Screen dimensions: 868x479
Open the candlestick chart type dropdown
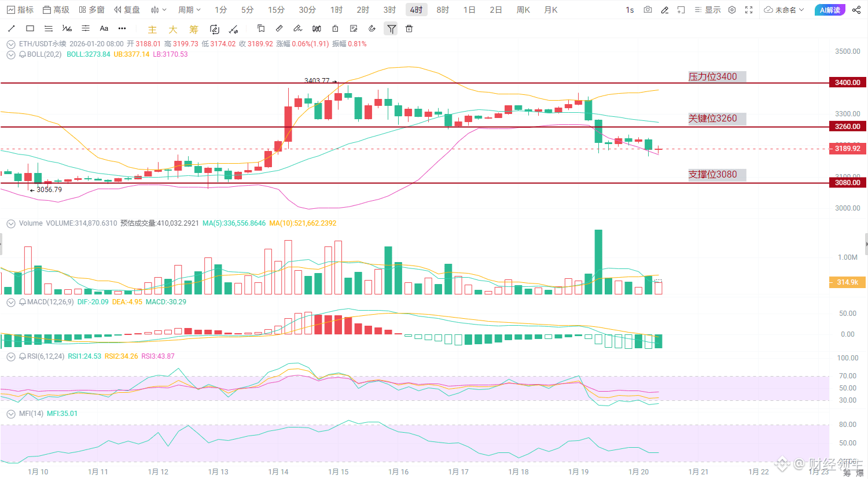pyautogui.click(x=159, y=10)
